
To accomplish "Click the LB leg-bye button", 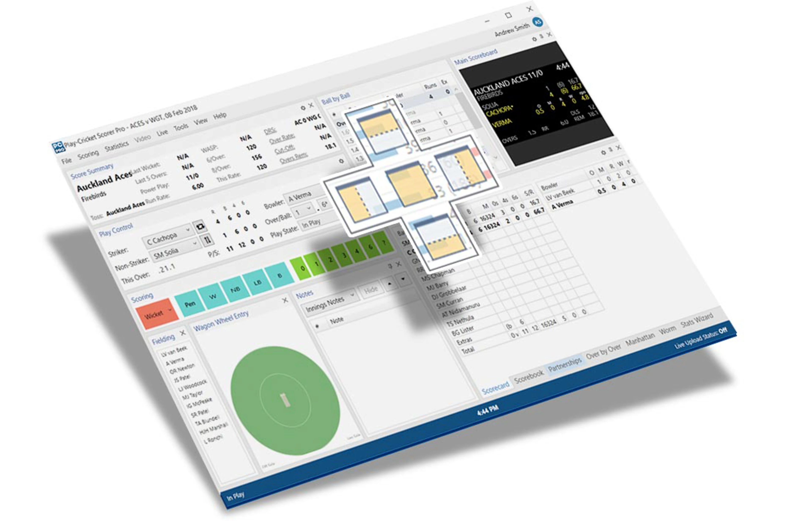I will tap(257, 282).
